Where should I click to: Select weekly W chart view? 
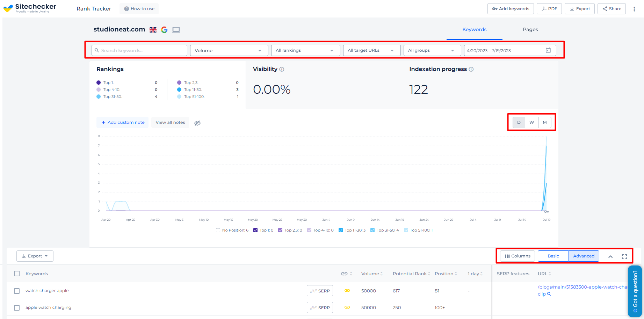tap(532, 122)
